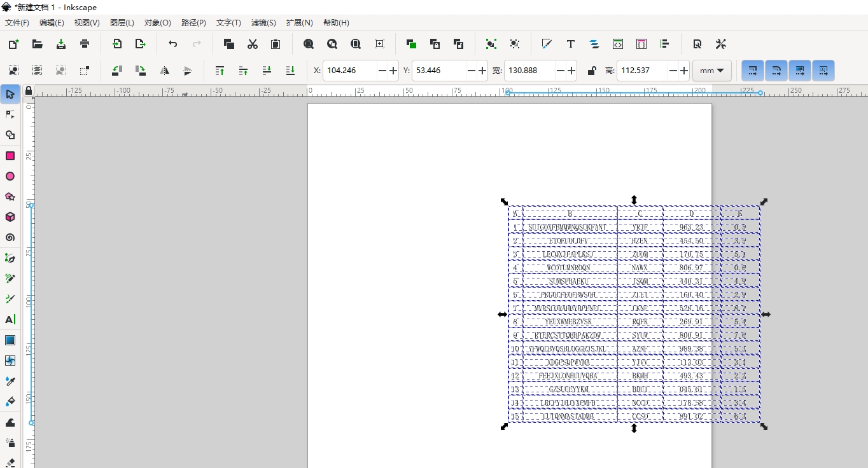Screen dimensions: 868x468
Task: Click the Undo arrow button
Action: pos(173,44)
